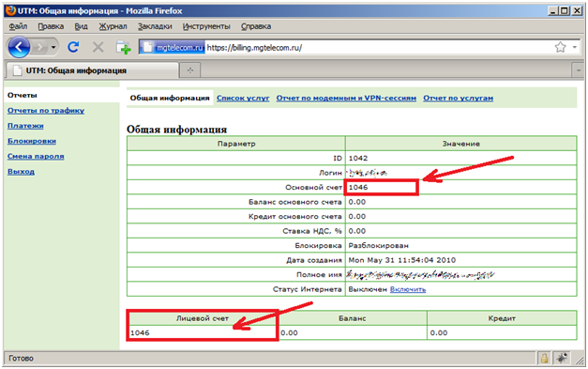Click the Кредит основного счета label
This screenshot has width=588, height=369.
295,217
